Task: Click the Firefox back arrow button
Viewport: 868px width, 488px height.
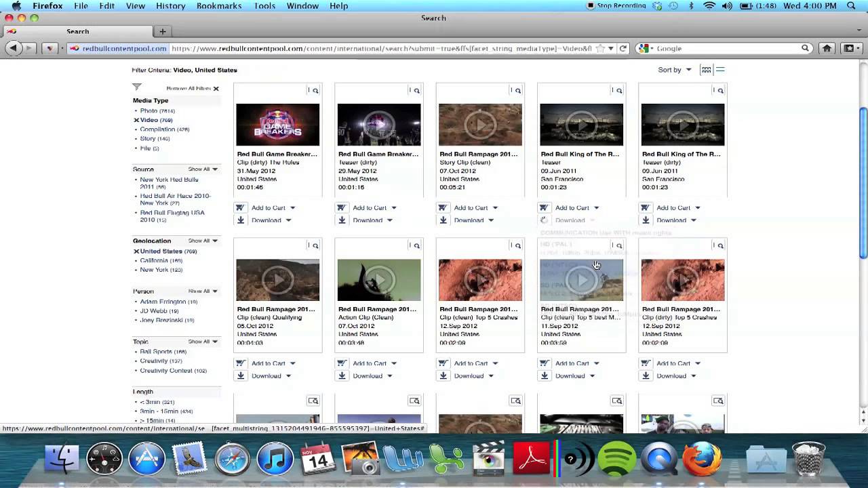Action: [x=14, y=48]
